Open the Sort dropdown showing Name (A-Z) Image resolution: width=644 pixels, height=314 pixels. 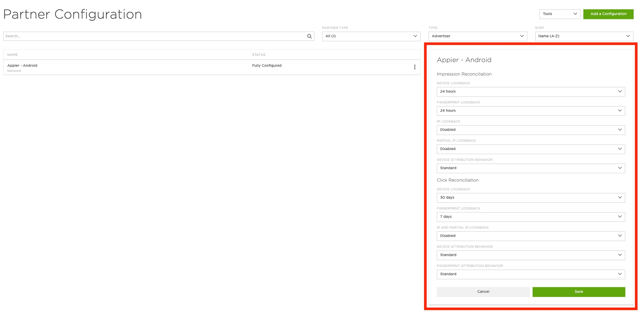[584, 36]
